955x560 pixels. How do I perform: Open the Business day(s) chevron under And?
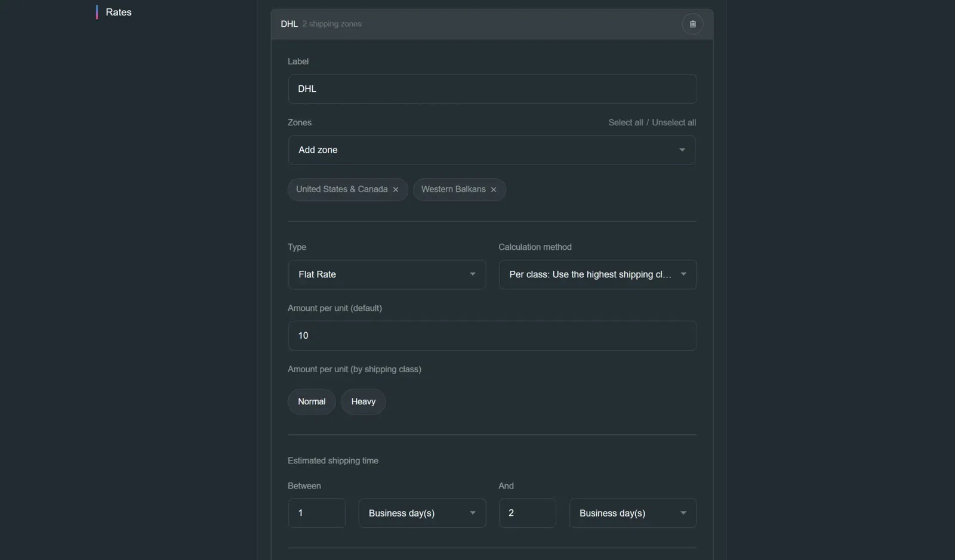click(683, 513)
